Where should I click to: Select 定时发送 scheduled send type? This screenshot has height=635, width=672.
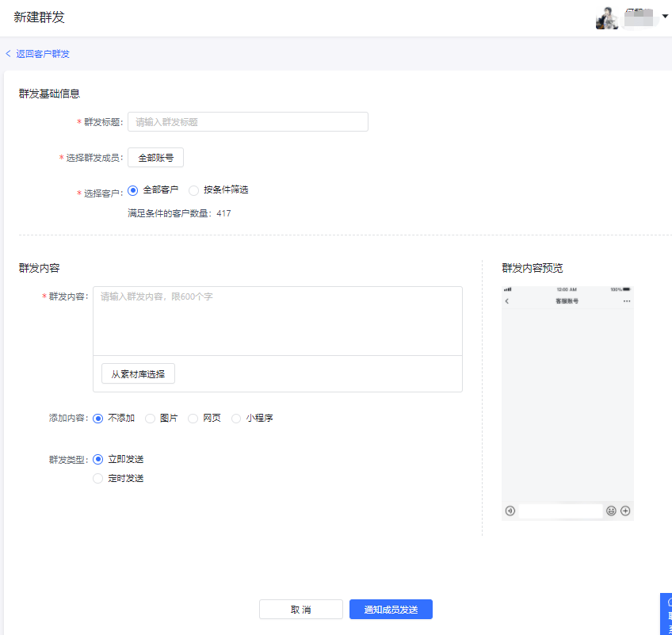pos(98,479)
